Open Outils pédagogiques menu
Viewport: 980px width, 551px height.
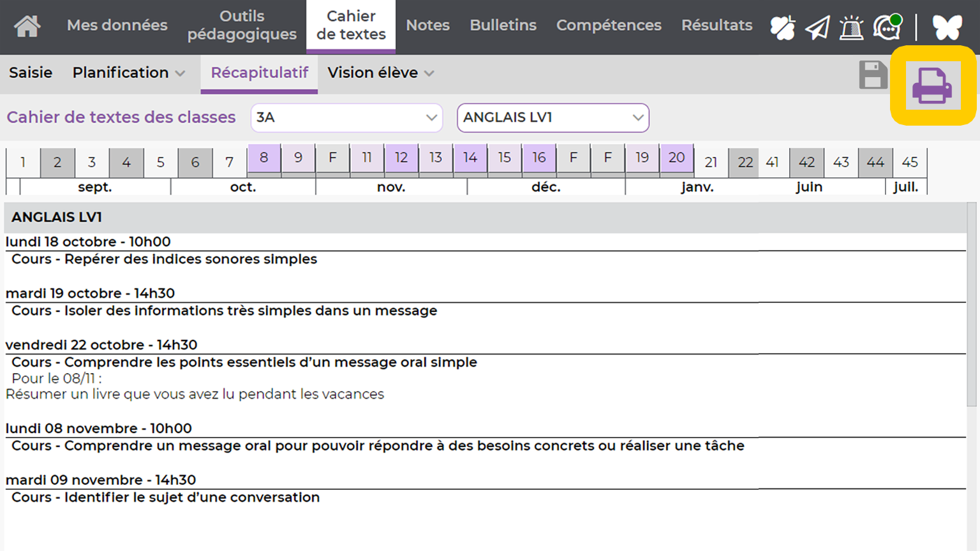(242, 26)
